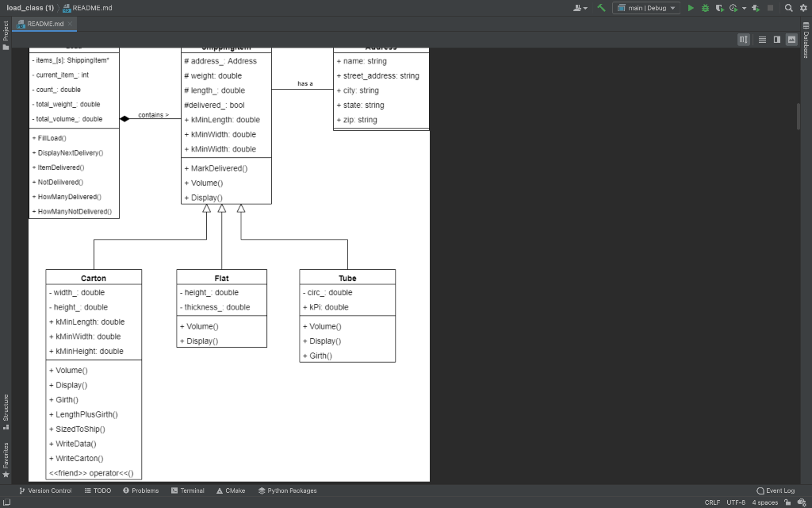812x508 pixels.
Task: Open the run profile options arrow
Action: (744, 8)
